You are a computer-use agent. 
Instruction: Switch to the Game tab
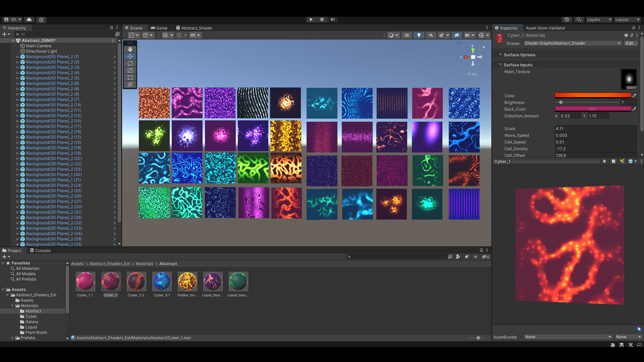click(159, 28)
